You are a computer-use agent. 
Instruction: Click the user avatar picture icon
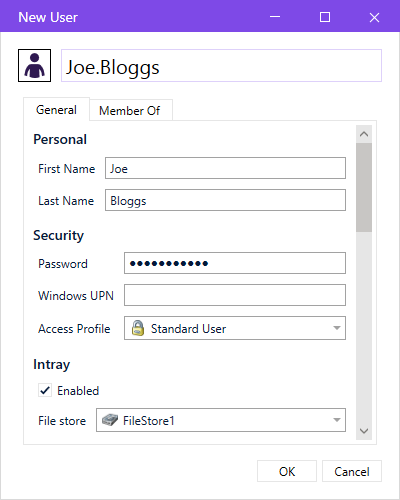point(34,65)
